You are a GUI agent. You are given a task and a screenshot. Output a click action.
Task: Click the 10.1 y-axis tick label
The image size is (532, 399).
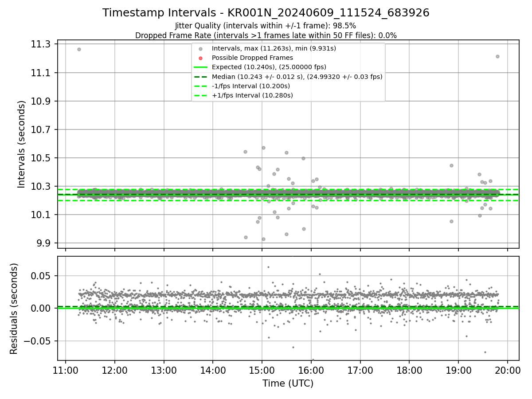(41, 215)
